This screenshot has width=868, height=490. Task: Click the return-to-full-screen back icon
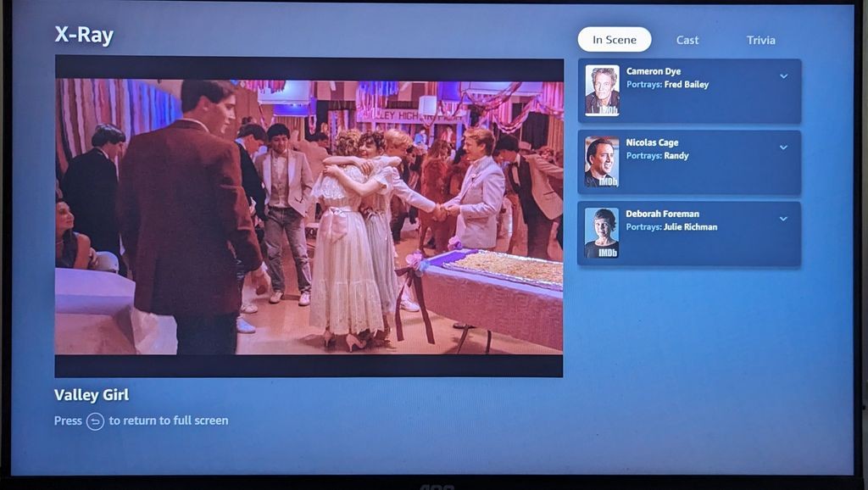(95, 421)
